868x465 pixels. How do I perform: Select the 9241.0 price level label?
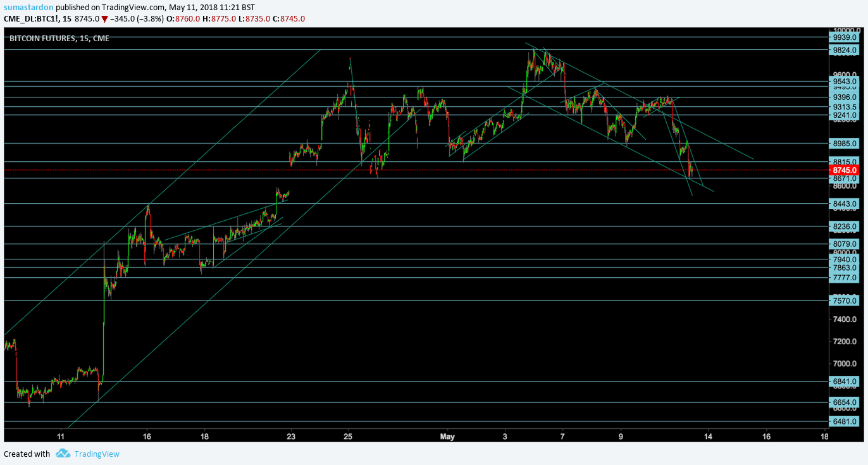[845, 115]
